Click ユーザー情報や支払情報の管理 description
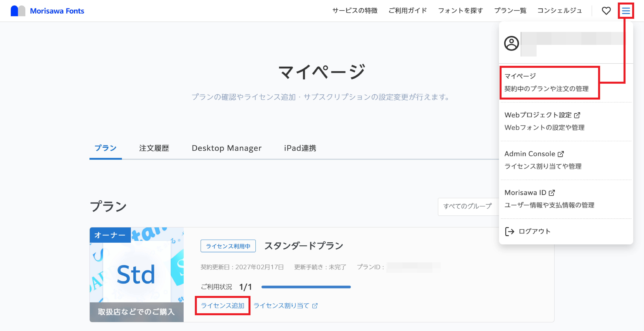 pos(549,205)
